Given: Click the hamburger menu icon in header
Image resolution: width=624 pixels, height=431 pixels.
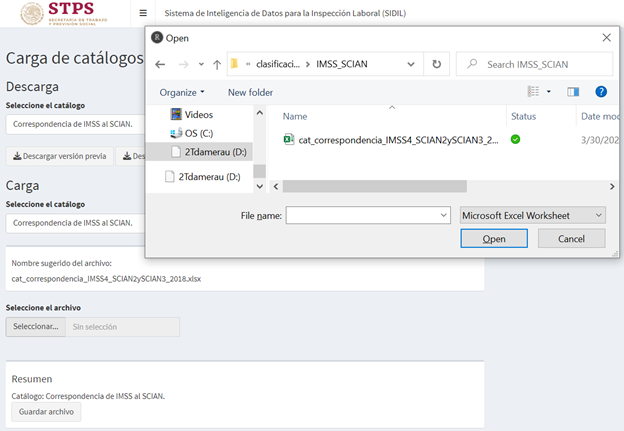Looking at the screenshot, I should (144, 14).
